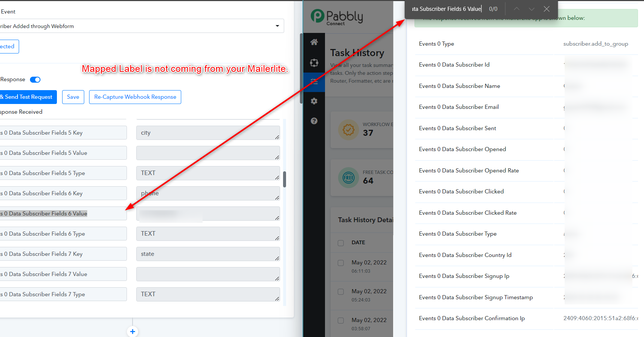Click the Fields 5 Key value 'city'
The height and width of the screenshot is (337, 644).
pos(208,133)
